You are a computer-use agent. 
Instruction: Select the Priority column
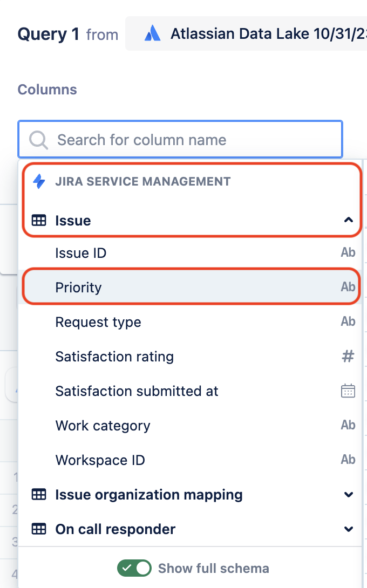point(78,288)
